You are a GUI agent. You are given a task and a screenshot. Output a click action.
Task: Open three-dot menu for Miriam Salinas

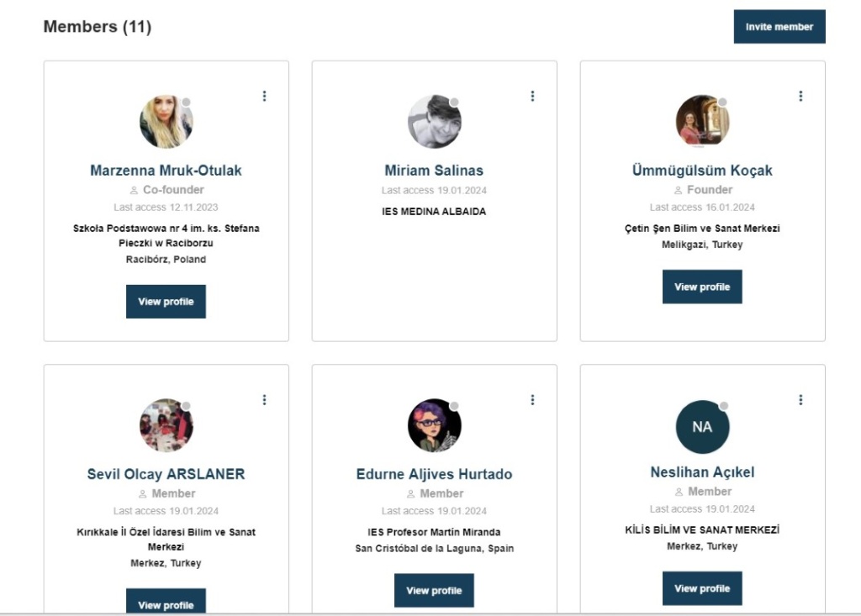532,97
